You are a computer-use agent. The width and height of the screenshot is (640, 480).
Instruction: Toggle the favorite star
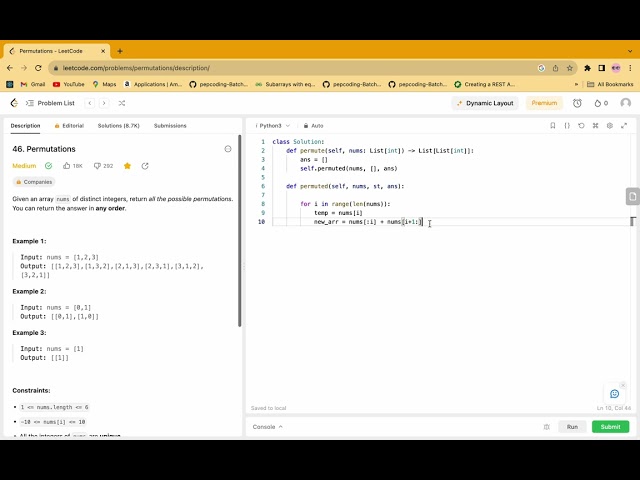pyautogui.click(x=127, y=166)
